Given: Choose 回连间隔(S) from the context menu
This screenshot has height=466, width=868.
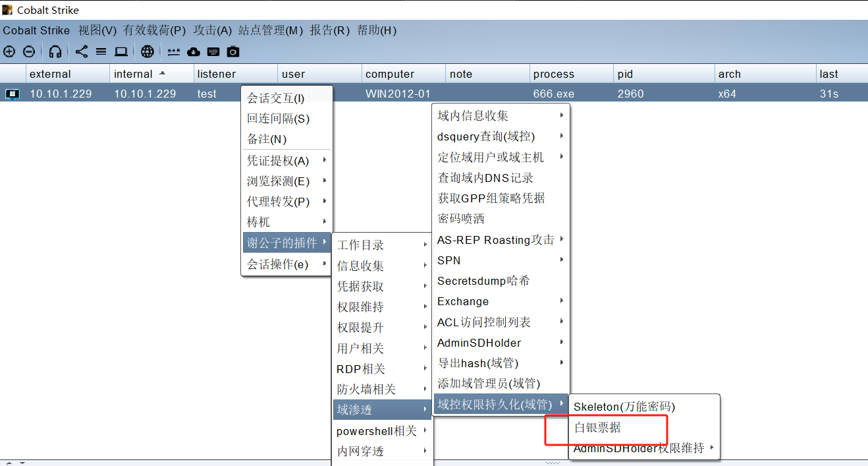Looking at the screenshot, I should [x=287, y=119].
